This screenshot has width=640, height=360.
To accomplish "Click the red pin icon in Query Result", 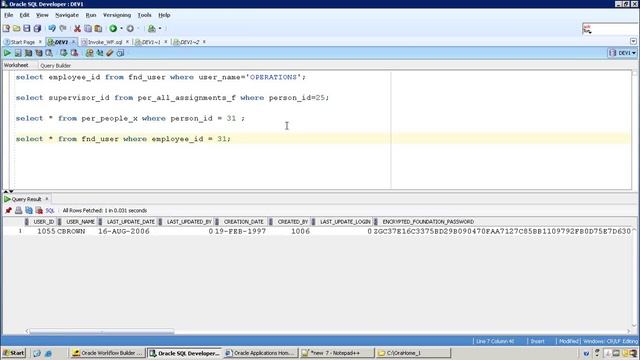I will pos(8,211).
